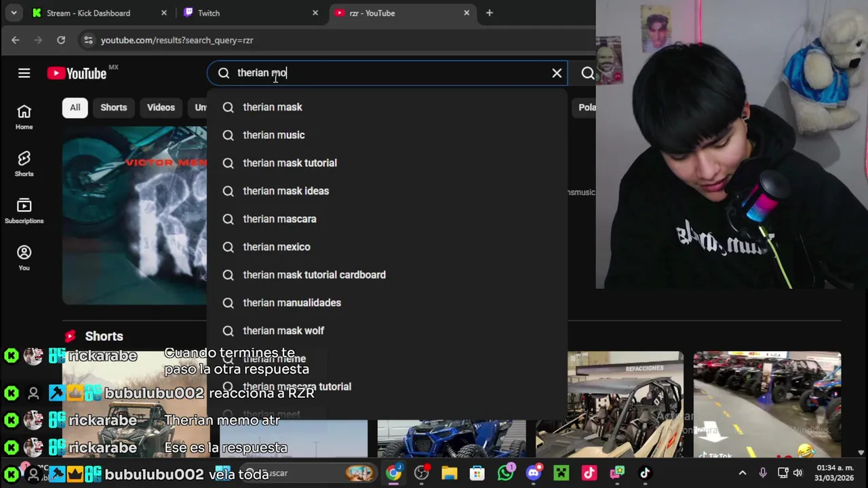The image size is (868, 488).
Task: Open the Victor Mendivil video thumbnail
Action: tap(134, 215)
